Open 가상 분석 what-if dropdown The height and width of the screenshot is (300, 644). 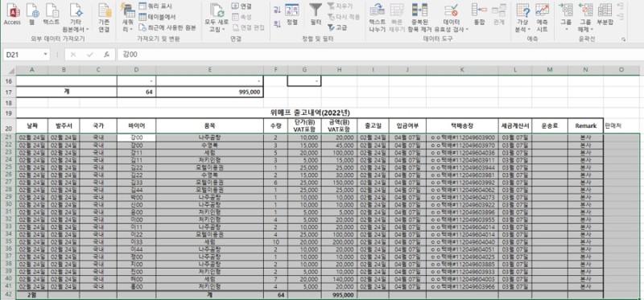pos(522,18)
